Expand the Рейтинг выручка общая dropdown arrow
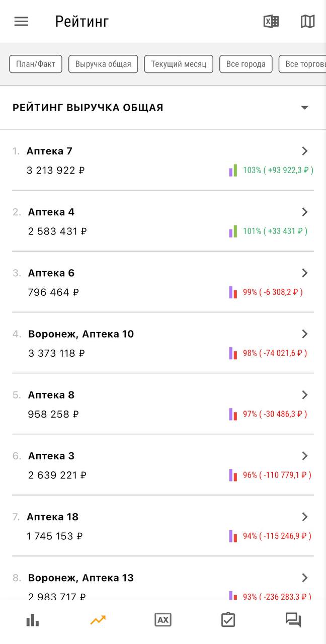Viewport: 326px width, 644px height. coord(304,108)
